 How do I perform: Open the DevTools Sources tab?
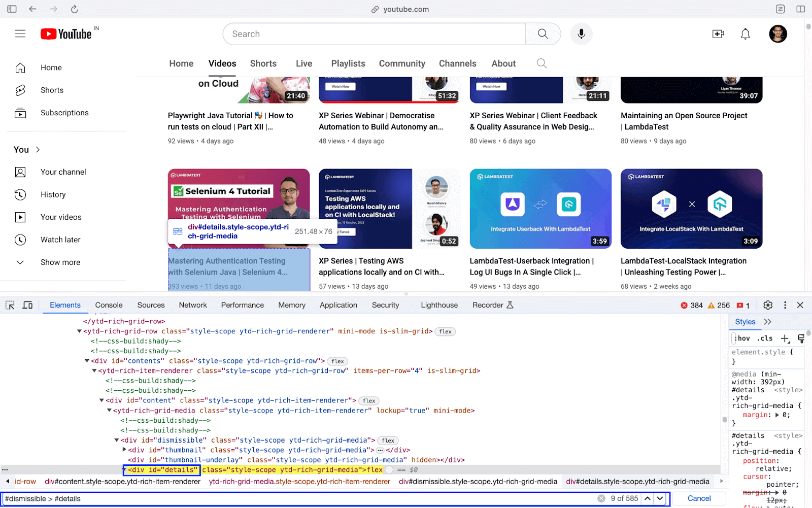151,305
